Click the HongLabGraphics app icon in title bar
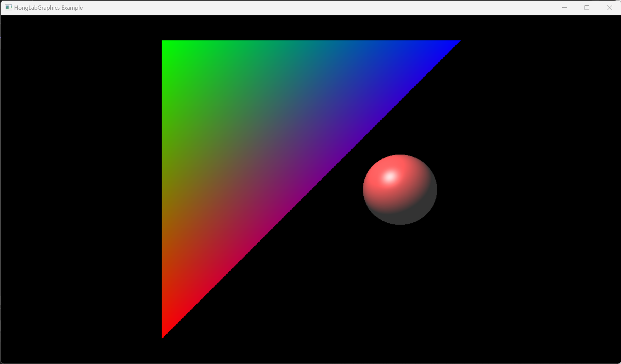Screen dimensions: 621x364 [x=8, y=7]
